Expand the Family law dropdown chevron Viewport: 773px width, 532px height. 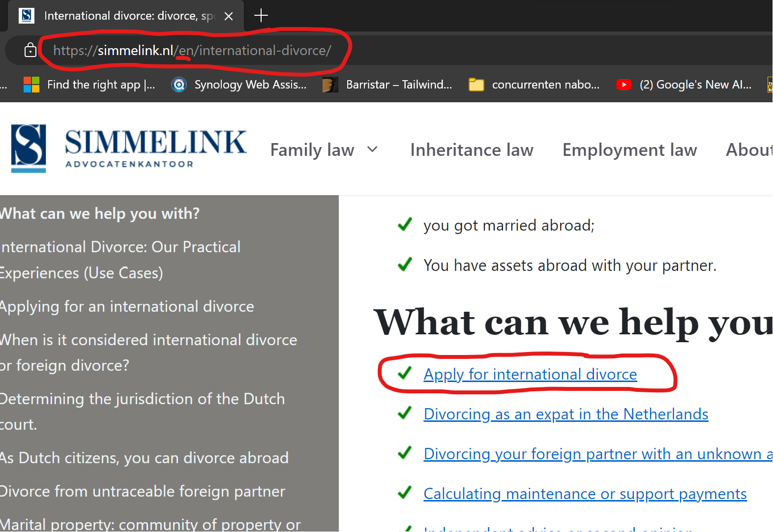click(x=373, y=149)
